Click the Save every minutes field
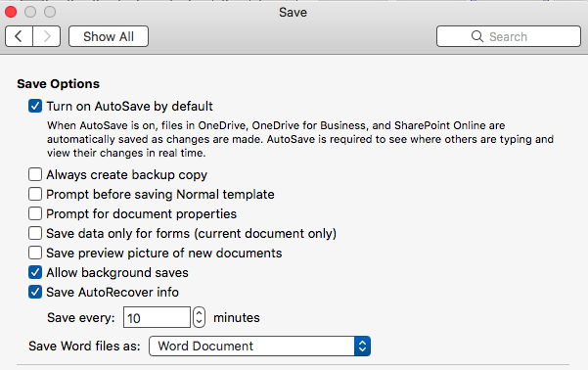 coord(157,317)
